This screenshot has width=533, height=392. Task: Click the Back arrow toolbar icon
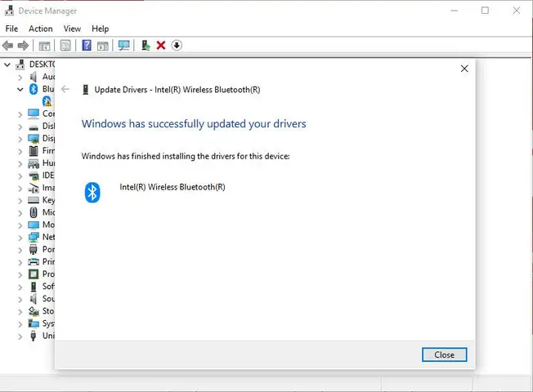click(x=7, y=45)
